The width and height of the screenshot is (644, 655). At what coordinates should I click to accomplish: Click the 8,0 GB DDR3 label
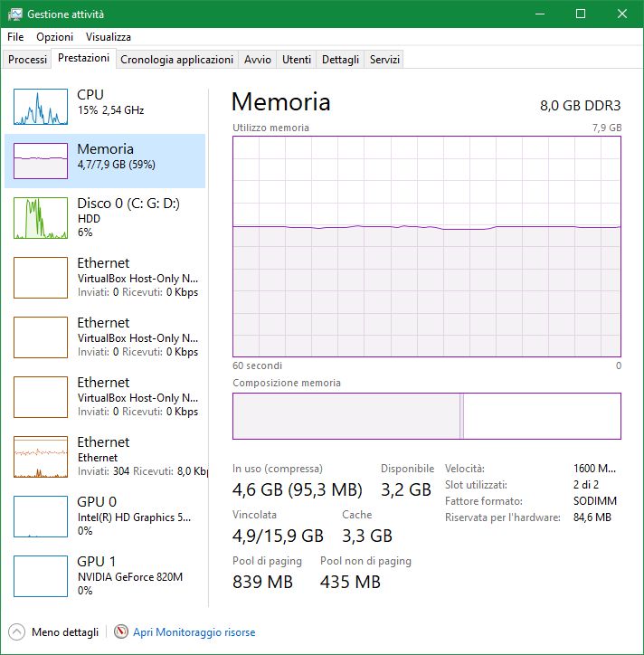[580, 106]
